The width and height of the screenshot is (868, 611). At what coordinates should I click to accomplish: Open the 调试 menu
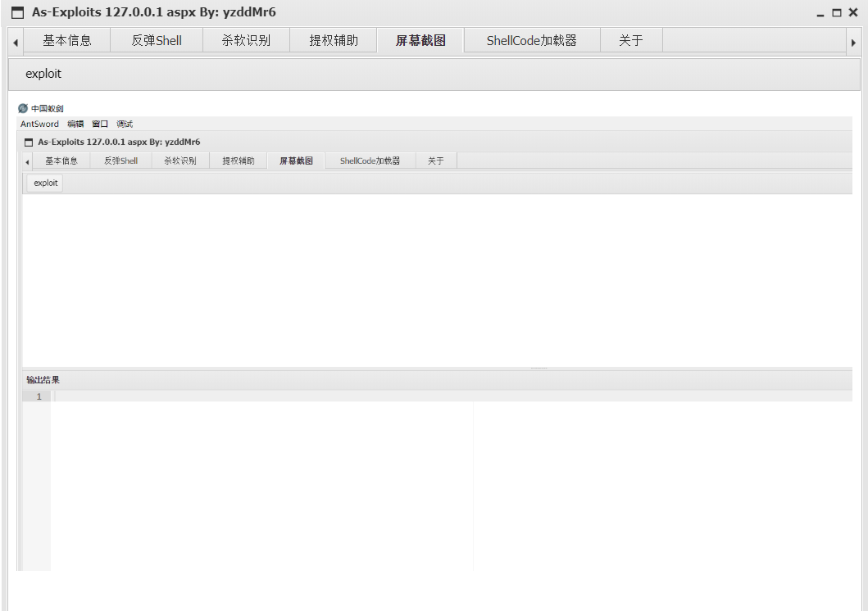tap(125, 124)
